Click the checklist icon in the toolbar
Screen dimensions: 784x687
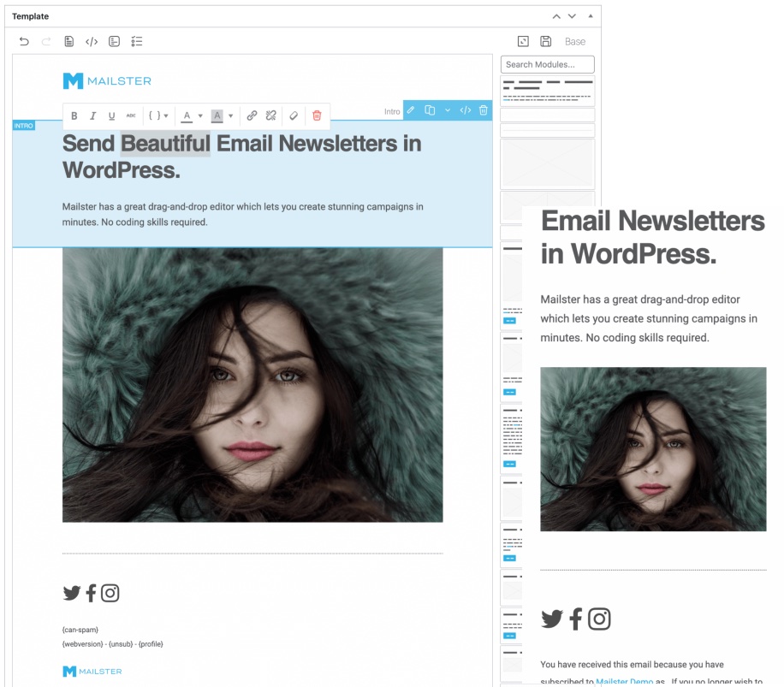[x=136, y=41]
